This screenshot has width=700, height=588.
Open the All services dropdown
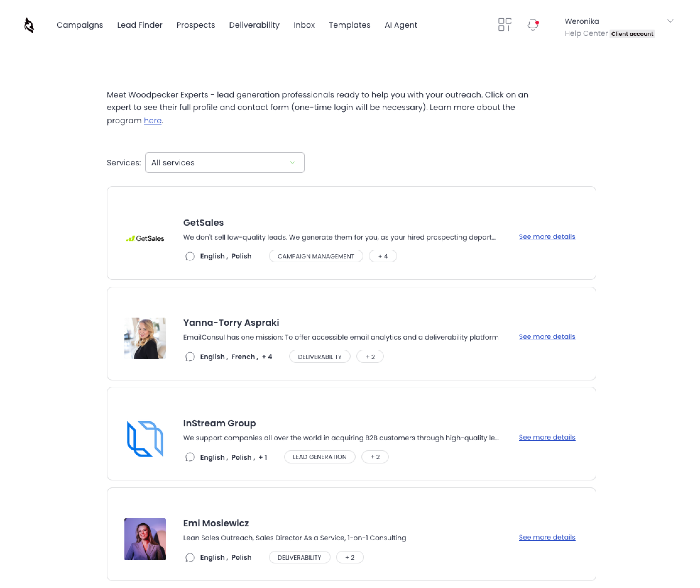[x=225, y=163]
